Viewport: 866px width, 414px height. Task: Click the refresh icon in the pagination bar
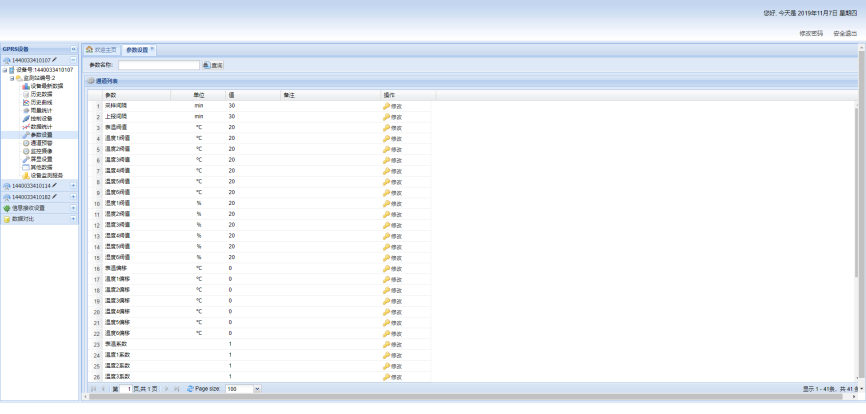pos(190,388)
